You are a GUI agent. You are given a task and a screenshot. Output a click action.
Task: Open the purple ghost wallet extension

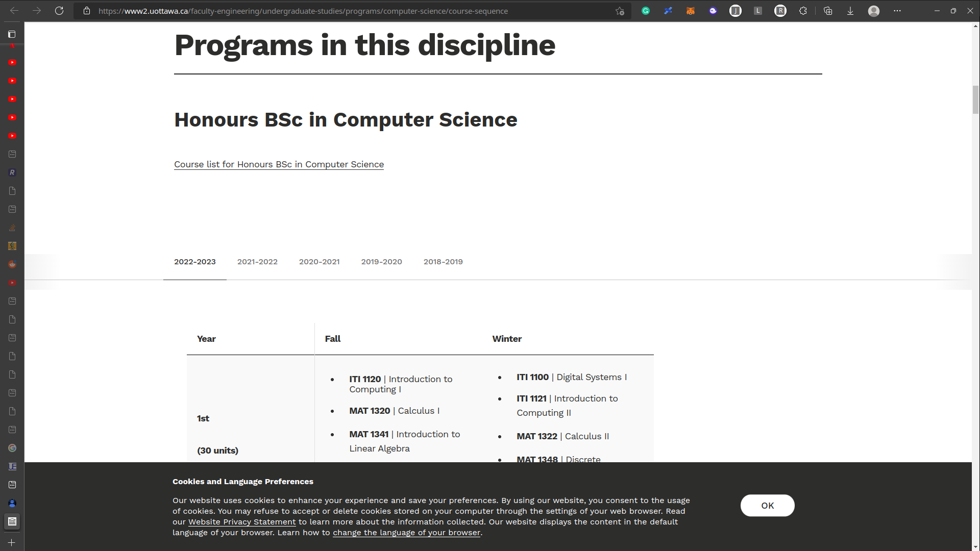coord(713,11)
